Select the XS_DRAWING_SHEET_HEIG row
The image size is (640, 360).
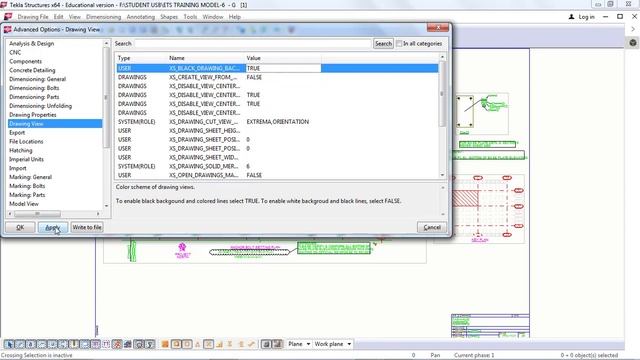[x=278, y=131]
